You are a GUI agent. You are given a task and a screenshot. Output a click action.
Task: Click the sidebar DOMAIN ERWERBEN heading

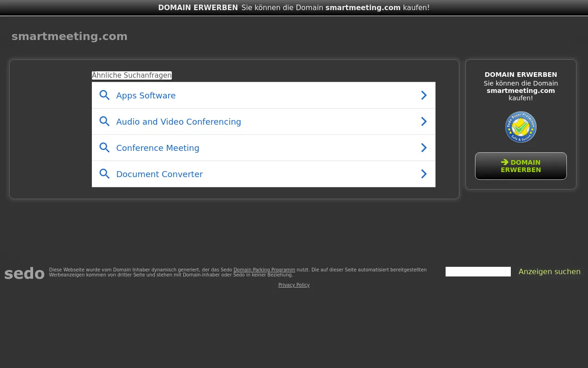click(521, 75)
